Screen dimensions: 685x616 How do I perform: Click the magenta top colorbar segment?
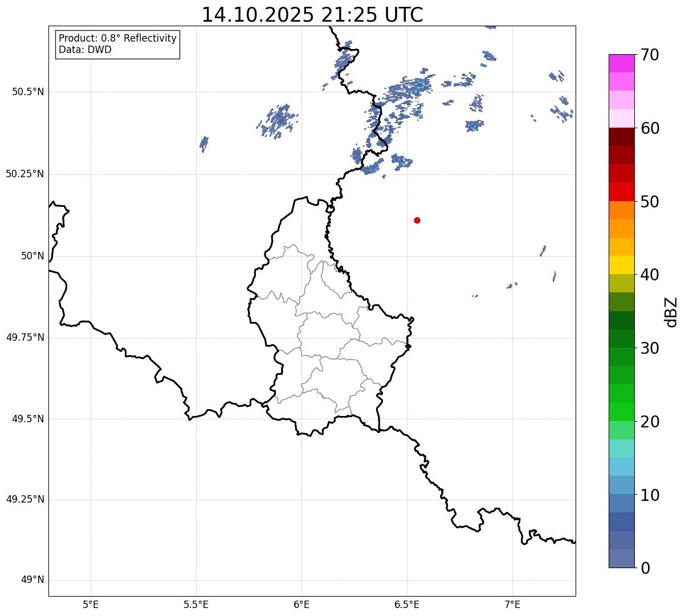[x=621, y=63]
